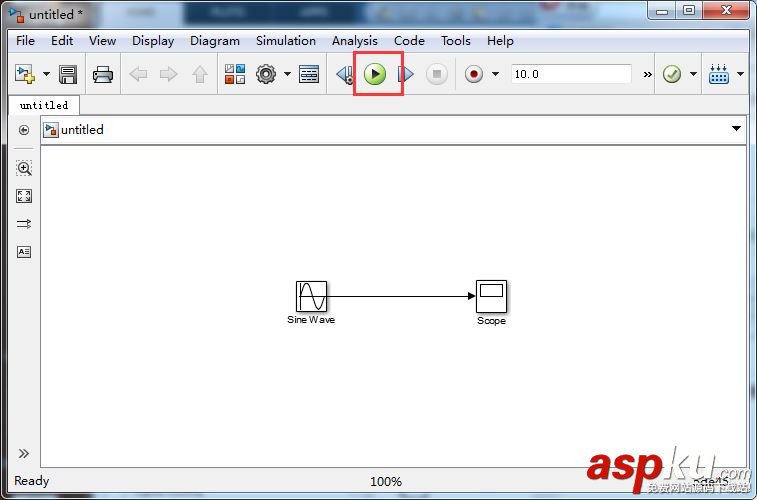Open the Diagram menu
The width and height of the screenshot is (757, 500).
point(215,42)
